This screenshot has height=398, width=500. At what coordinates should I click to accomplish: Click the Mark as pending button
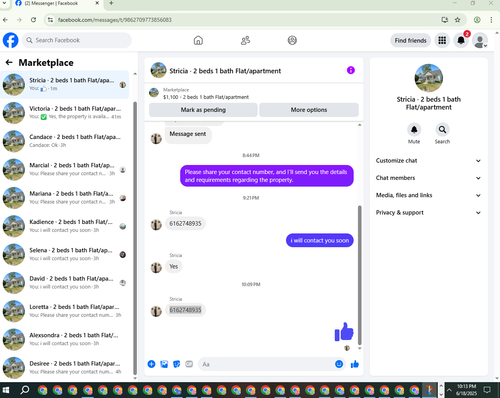(x=203, y=110)
